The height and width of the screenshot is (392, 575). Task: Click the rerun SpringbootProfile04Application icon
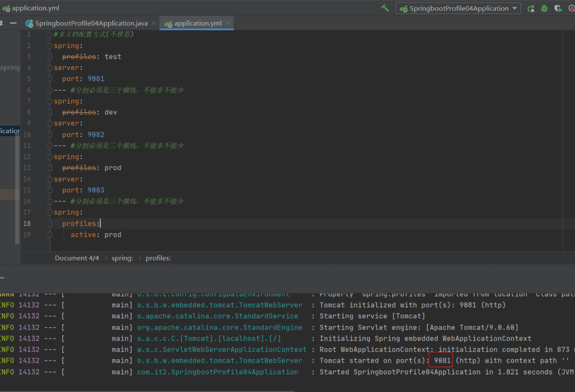tap(531, 8)
